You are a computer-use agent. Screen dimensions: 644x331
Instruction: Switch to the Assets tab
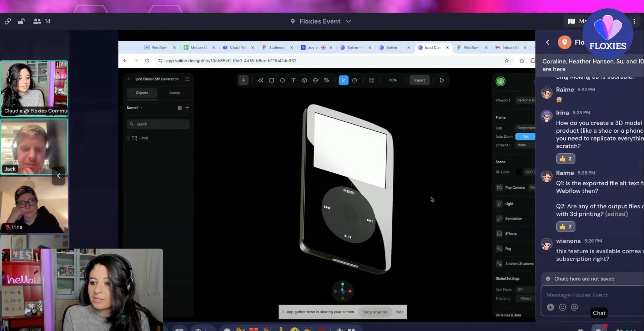(x=174, y=93)
